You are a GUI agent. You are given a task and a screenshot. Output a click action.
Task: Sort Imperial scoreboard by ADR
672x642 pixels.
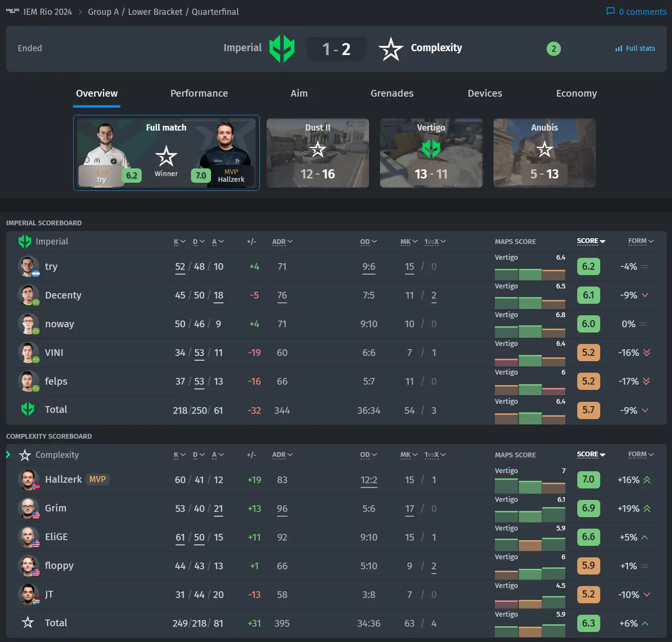pyautogui.click(x=282, y=242)
